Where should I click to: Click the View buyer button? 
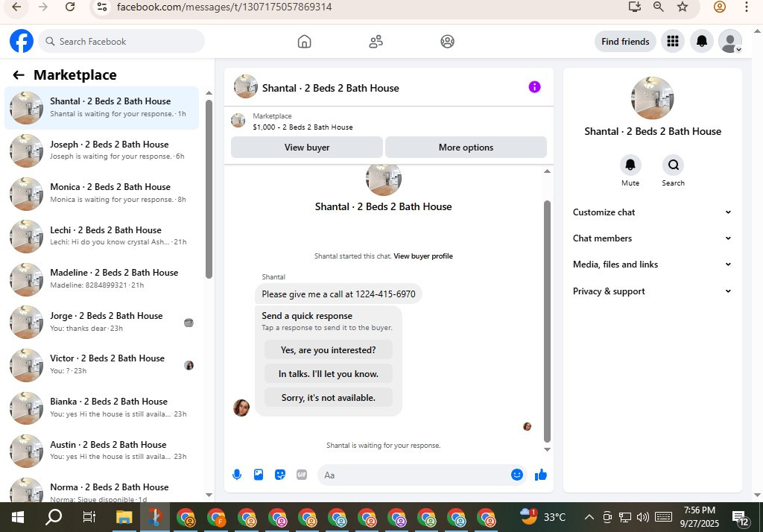point(306,148)
